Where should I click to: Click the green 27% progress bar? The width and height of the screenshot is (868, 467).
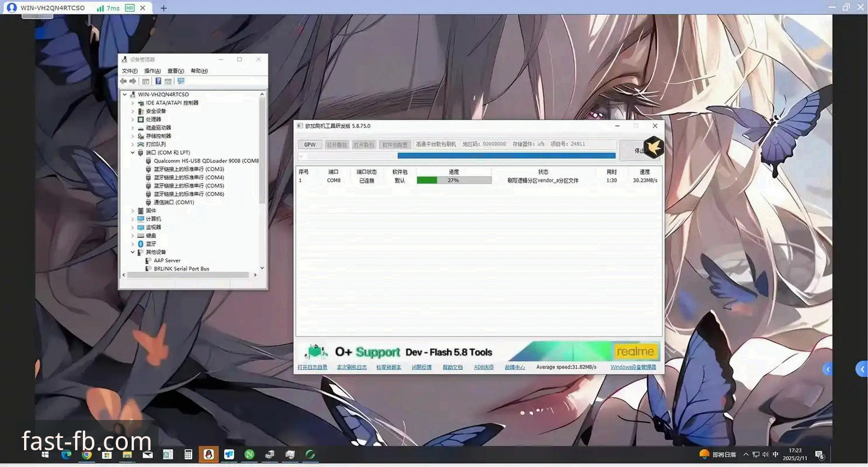coord(454,180)
